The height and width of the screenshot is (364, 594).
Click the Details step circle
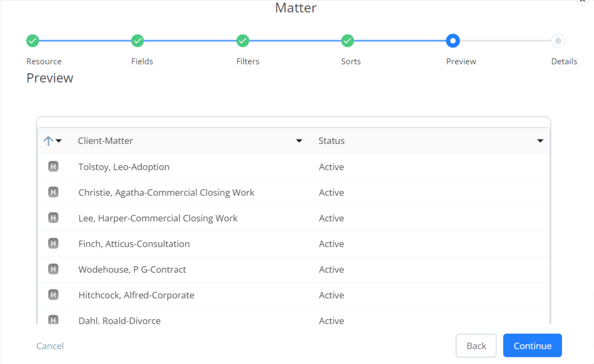click(x=558, y=41)
